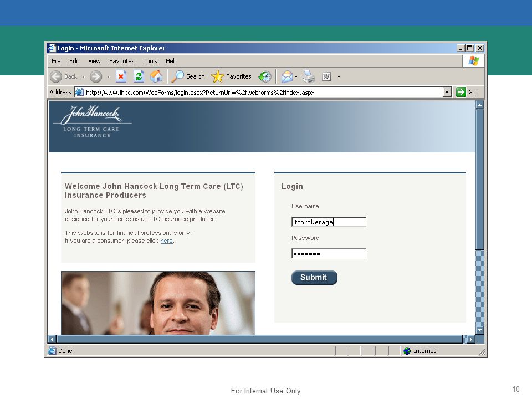Open the File menu
The image size is (532, 399).
pyautogui.click(x=56, y=61)
